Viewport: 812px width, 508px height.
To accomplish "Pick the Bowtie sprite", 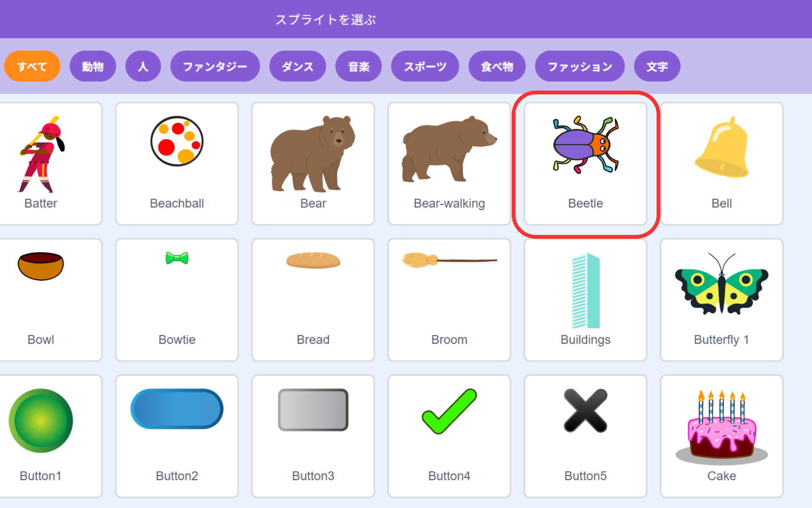I will click(x=177, y=300).
